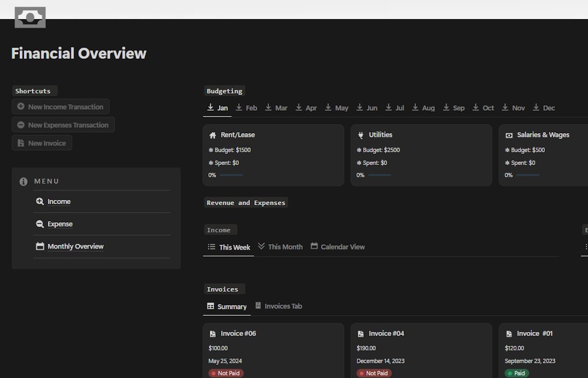588x378 pixels.
Task: Click the download icon beside Apr
Action: (299, 107)
